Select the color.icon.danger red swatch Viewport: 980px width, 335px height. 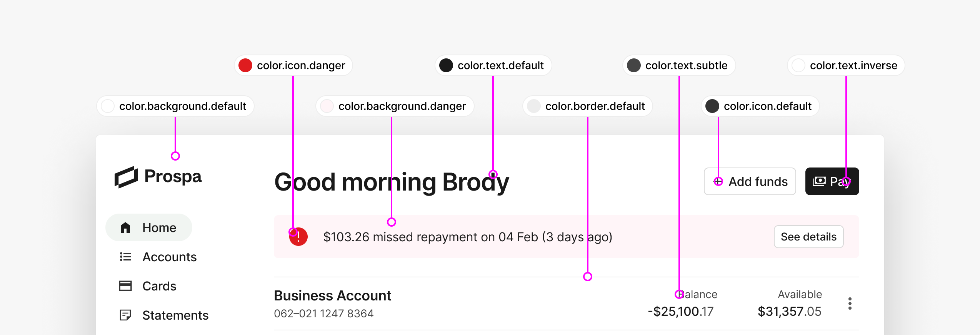click(245, 65)
